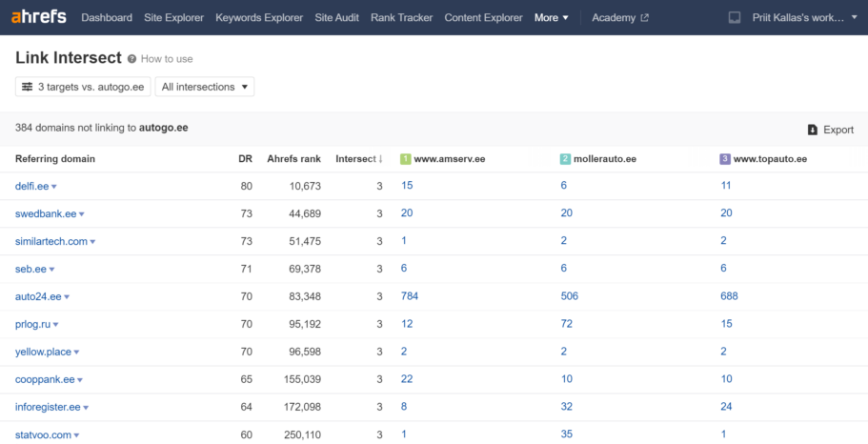Click the Academy external link icon
The image size is (868, 444).
[x=644, y=18]
